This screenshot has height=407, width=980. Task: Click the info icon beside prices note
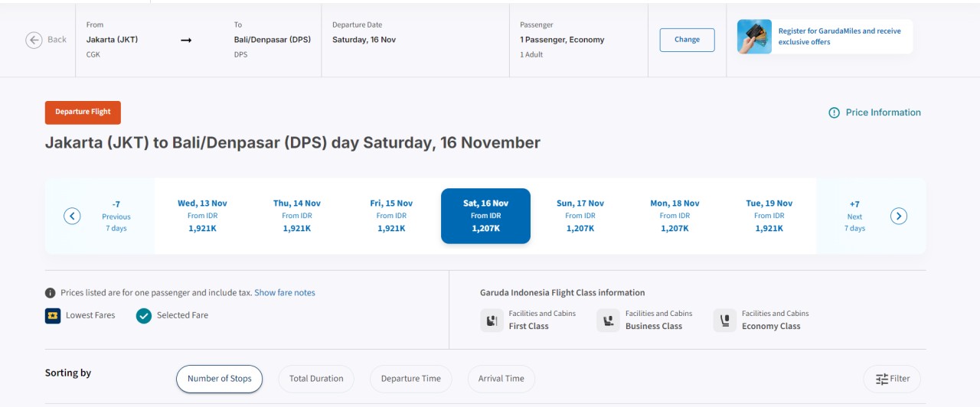pos(51,293)
